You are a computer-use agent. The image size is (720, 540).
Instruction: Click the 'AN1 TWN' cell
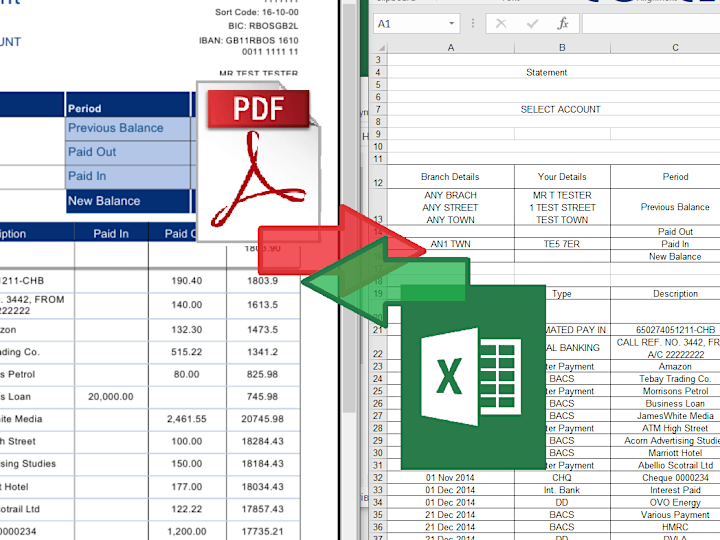pos(450,244)
